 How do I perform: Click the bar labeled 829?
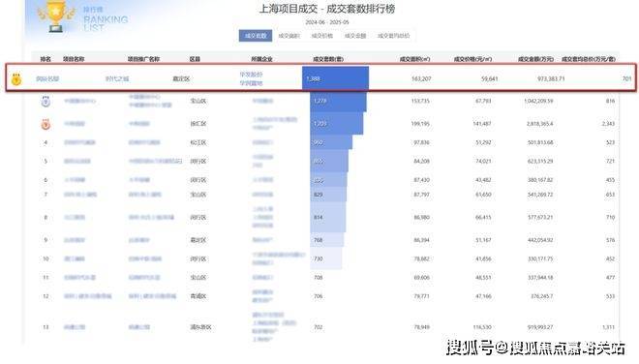(x=328, y=195)
